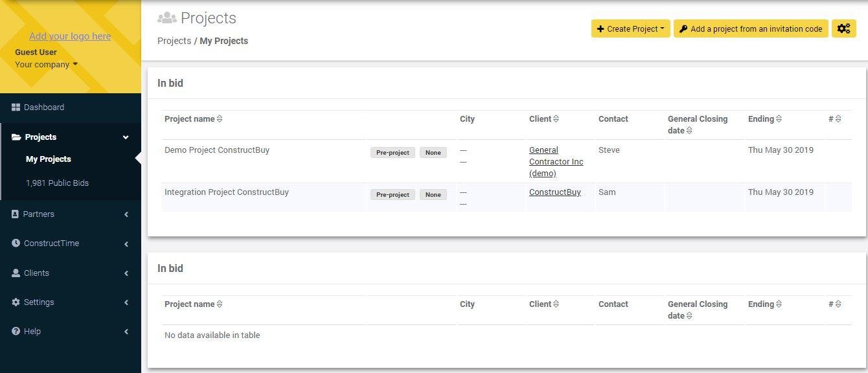Collapse the Projects sidebar section
Image resolution: width=868 pixels, height=373 pixels.
coord(126,137)
